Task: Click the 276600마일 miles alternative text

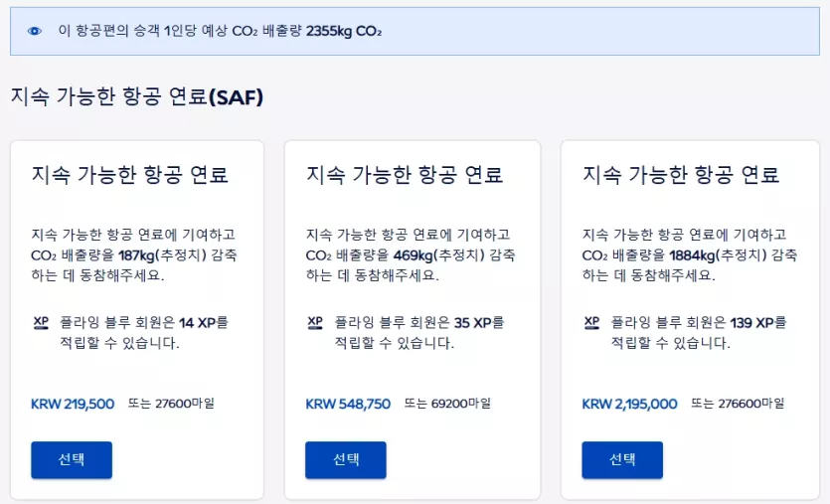Action: click(x=738, y=404)
